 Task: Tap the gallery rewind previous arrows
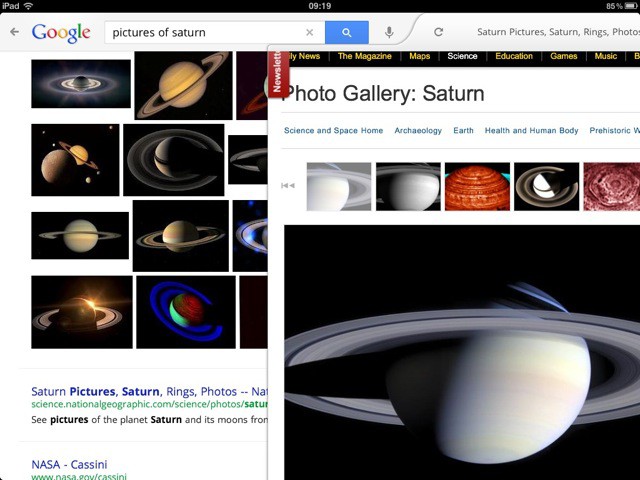[x=288, y=186]
